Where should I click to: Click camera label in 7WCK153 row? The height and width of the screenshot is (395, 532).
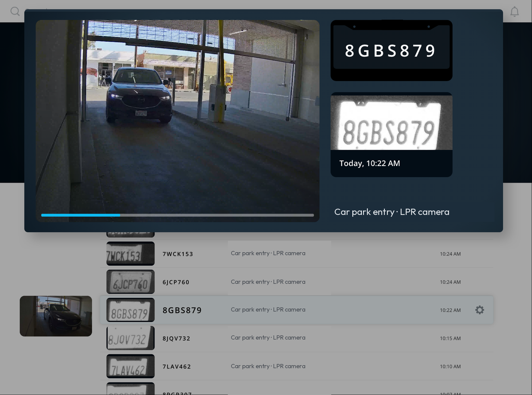point(268,253)
